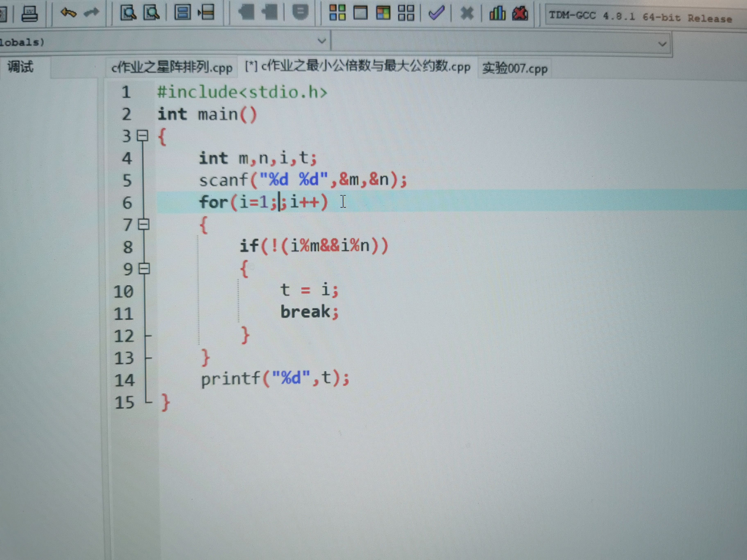Select the c作业之最小公倍数与最大公约数.cpp tab
This screenshot has width=747, height=560.
coord(357,66)
